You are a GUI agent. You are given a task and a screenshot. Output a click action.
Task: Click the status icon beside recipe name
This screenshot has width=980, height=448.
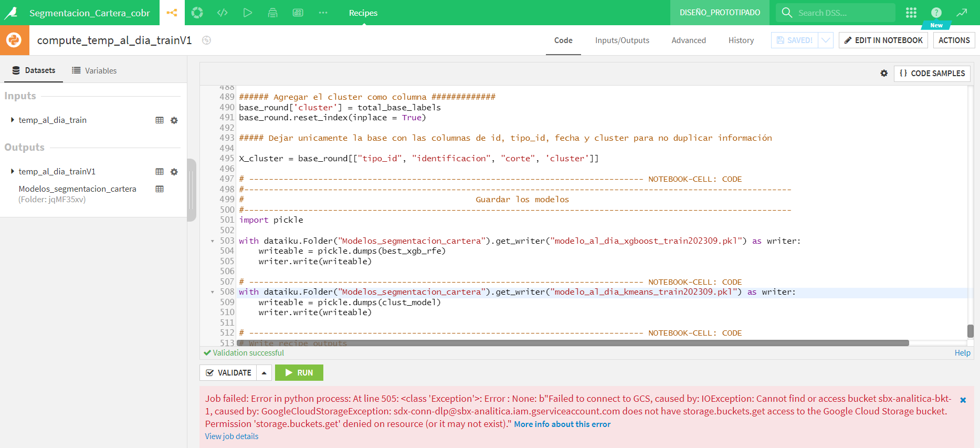click(x=207, y=40)
